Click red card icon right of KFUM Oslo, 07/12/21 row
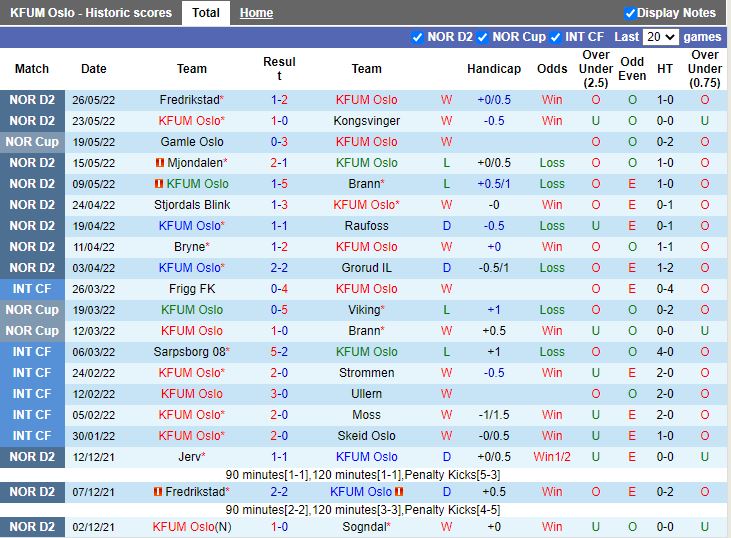The image size is (731, 538). 399,492
